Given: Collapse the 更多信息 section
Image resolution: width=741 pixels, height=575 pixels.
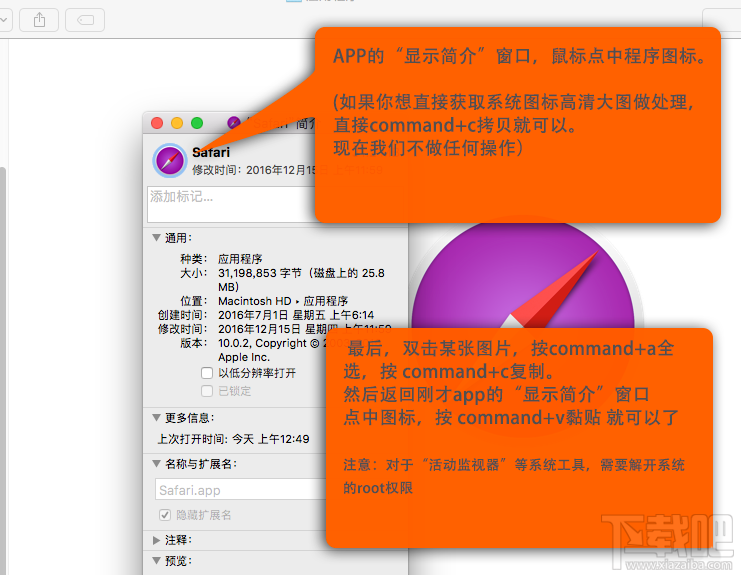Looking at the screenshot, I should tap(156, 417).
